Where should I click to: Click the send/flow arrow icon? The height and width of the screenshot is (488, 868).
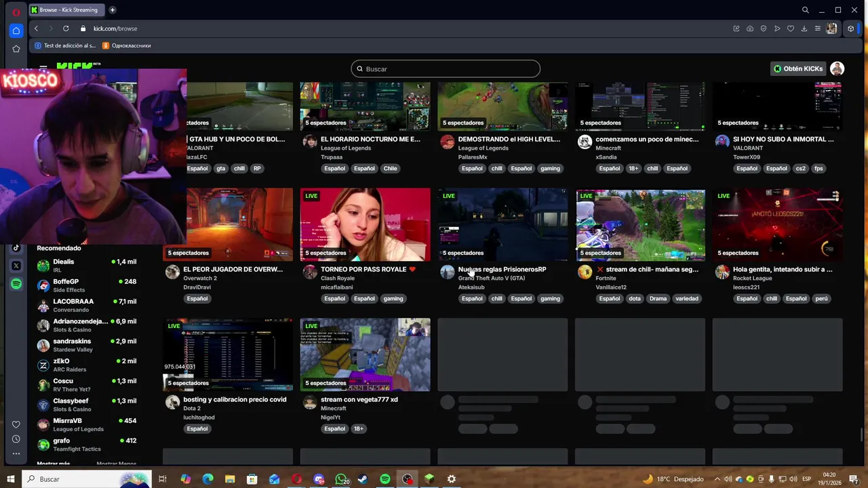[x=777, y=28]
